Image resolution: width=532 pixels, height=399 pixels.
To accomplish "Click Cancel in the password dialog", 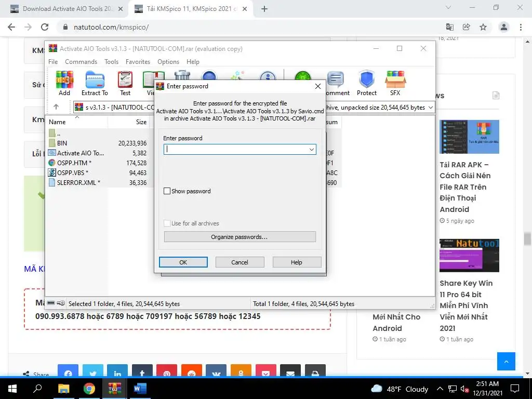I will tap(240, 262).
